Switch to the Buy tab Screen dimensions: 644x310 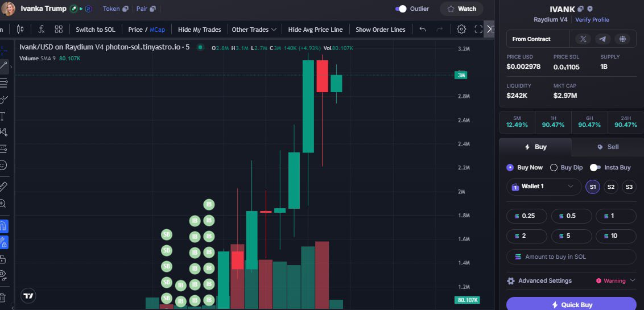coord(535,147)
